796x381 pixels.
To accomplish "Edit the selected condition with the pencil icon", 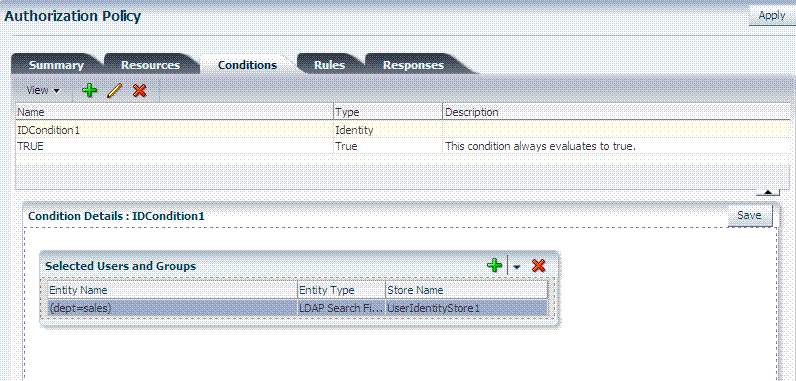I will (x=115, y=91).
